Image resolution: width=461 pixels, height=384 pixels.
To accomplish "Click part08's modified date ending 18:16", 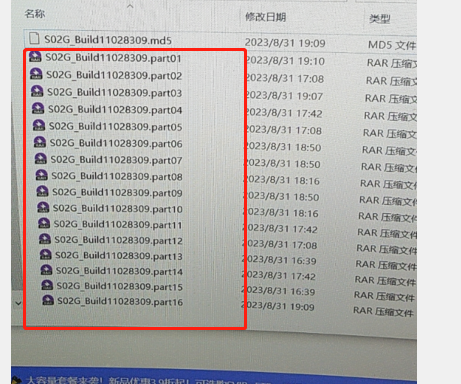I will 281,181.
